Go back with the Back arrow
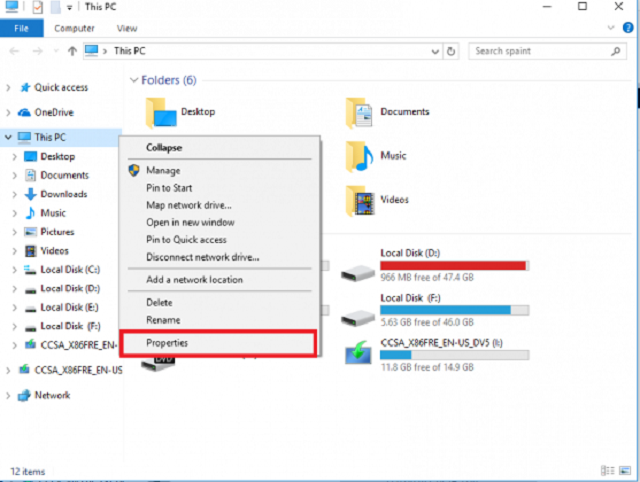640x482 pixels. pyautogui.click(x=14, y=51)
